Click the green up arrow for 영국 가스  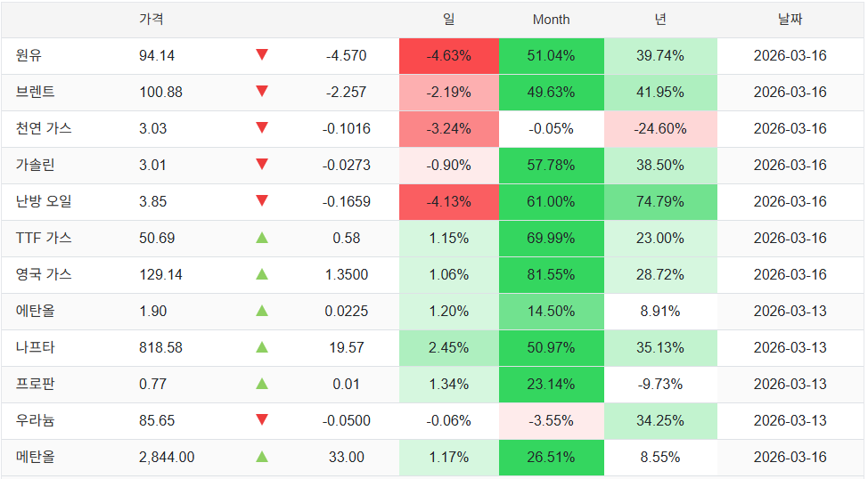(262, 274)
